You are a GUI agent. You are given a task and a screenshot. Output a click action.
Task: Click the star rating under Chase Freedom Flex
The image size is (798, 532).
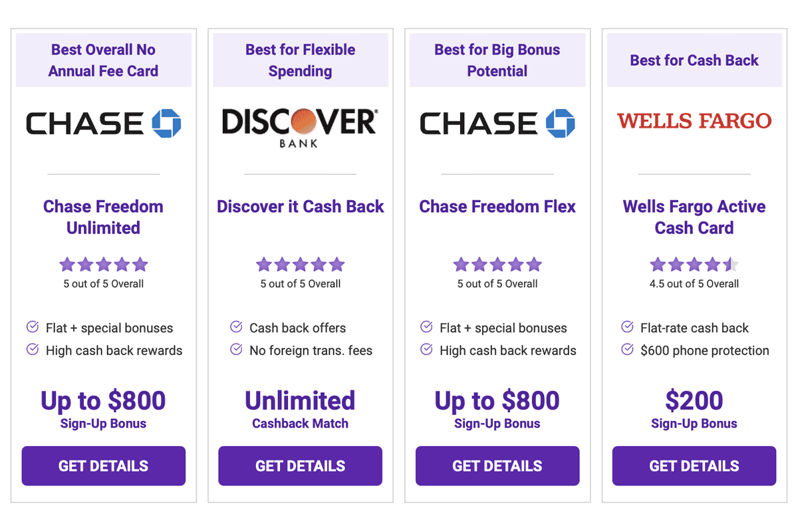(x=497, y=265)
